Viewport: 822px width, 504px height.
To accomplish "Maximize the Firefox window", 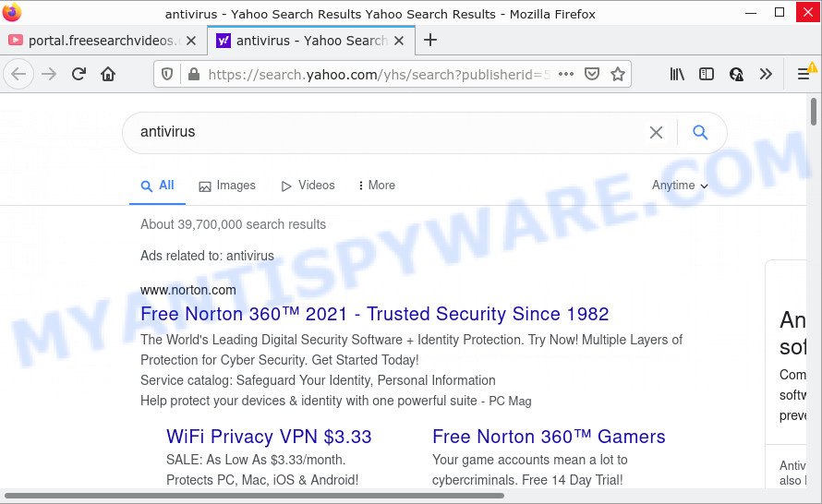I will tap(780, 13).
